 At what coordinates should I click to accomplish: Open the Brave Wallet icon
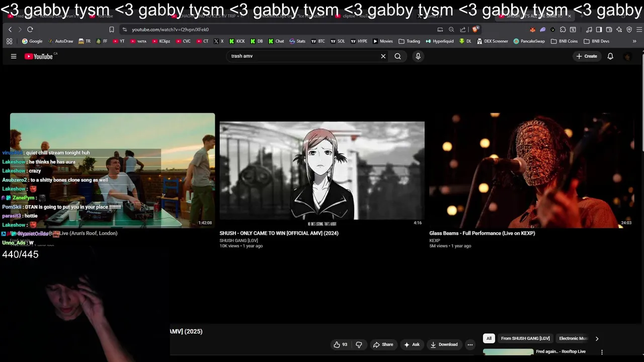pos(609,30)
